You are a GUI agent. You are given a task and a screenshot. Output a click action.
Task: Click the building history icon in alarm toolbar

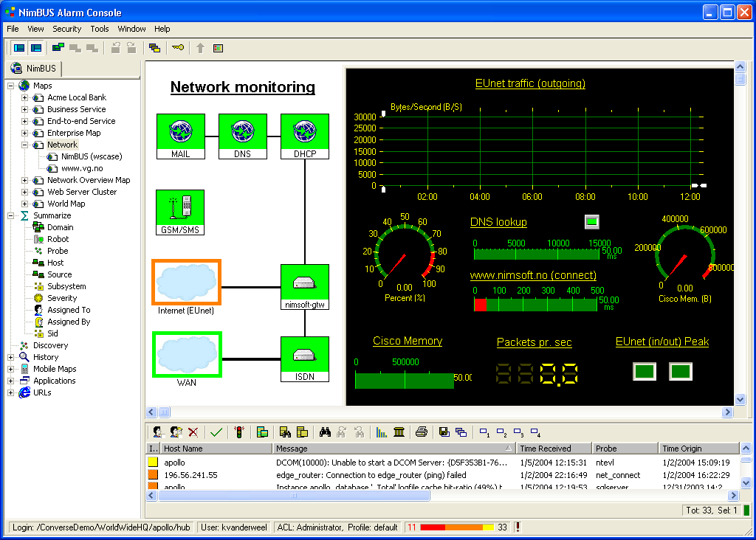pyautogui.click(x=399, y=432)
